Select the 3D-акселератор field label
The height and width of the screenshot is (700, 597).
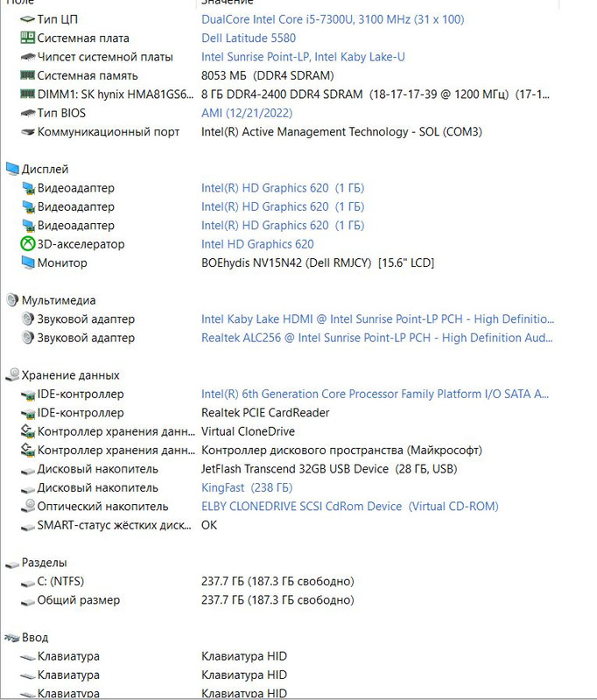pos(81,244)
